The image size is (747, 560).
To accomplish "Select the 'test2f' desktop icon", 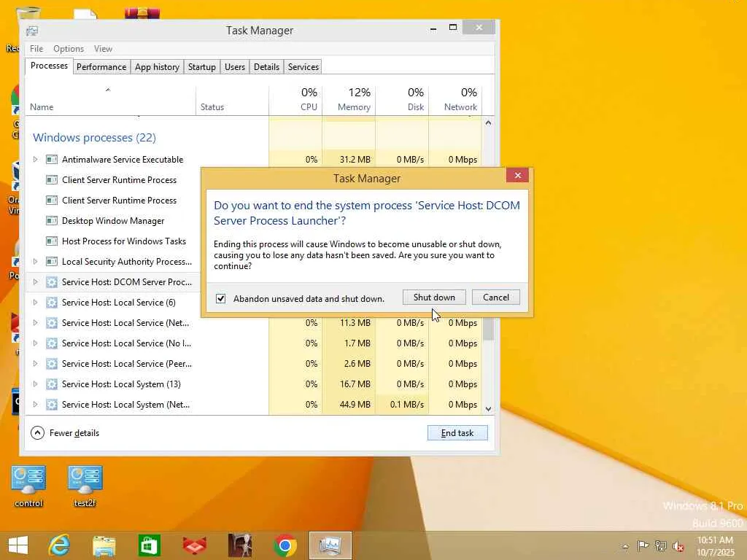I will [85, 486].
